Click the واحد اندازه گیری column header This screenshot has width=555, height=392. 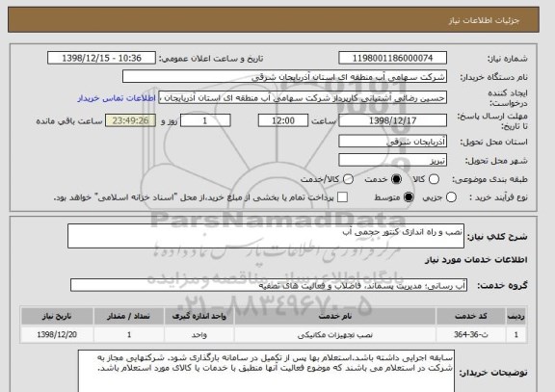(x=198, y=316)
